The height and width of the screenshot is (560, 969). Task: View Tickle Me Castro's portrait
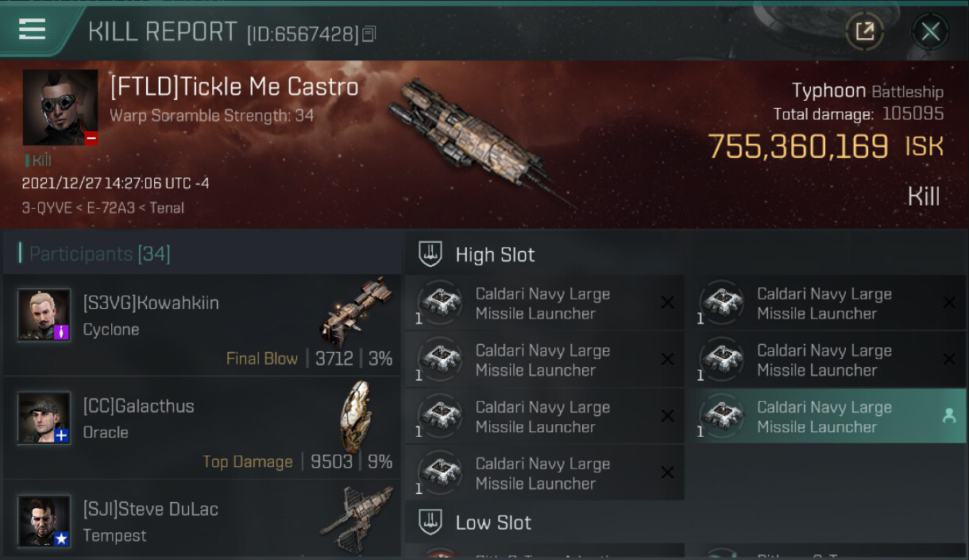[x=60, y=107]
